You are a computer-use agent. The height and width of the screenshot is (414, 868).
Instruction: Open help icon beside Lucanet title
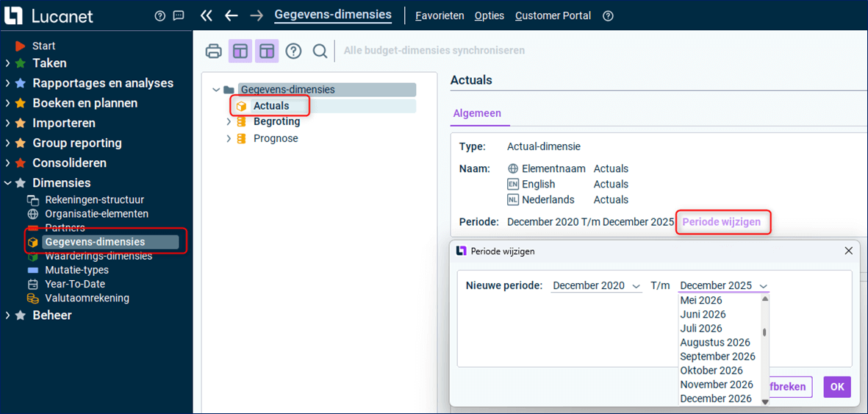click(x=160, y=16)
